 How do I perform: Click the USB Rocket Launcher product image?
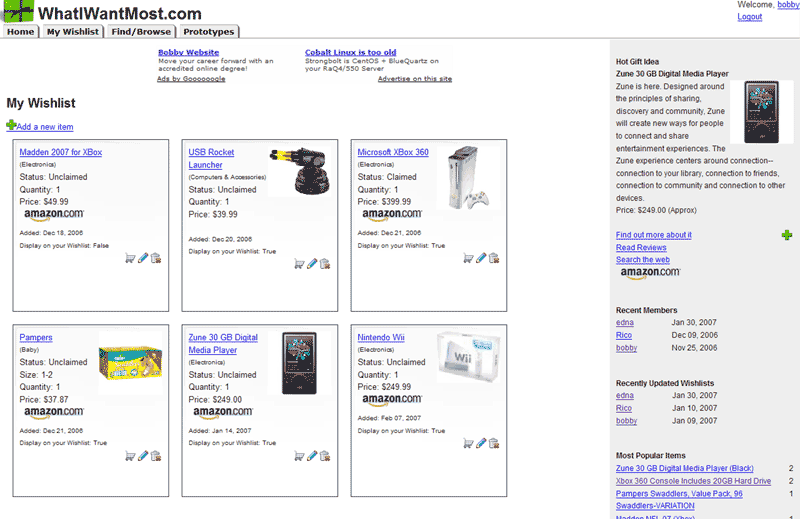point(299,171)
